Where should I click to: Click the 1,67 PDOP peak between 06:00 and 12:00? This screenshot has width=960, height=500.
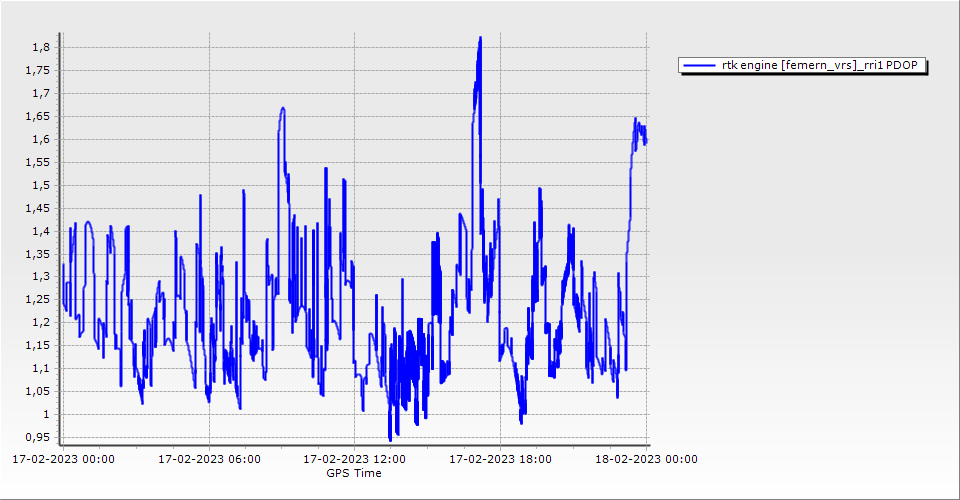coord(283,108)
